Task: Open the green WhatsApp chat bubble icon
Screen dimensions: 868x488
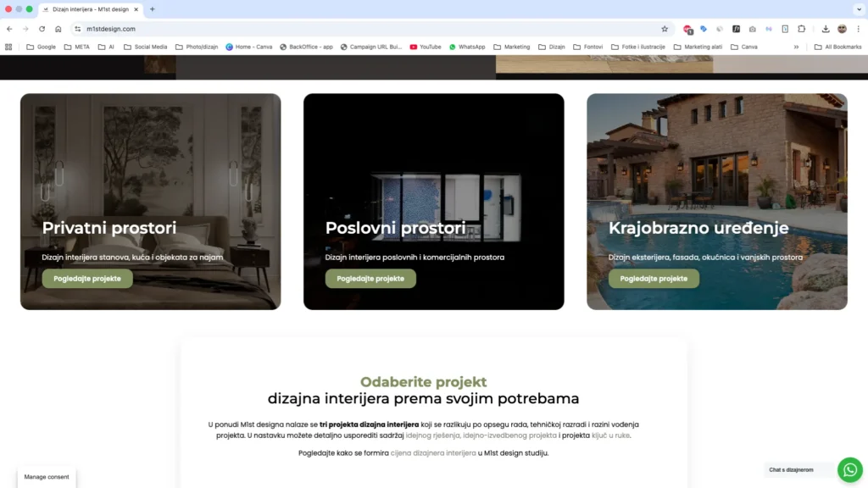Action: [850, 469]
